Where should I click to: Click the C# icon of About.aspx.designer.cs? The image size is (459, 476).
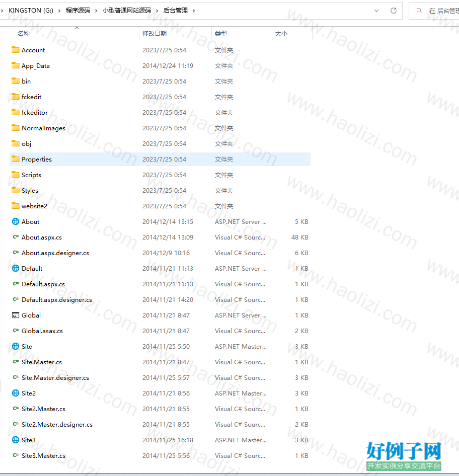16,253
